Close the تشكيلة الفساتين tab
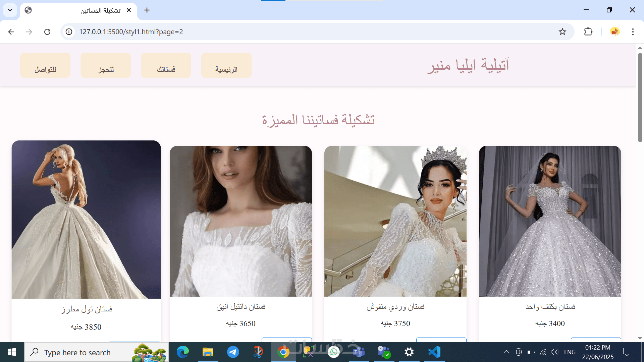The image size is (644, 362). [x=129, y=10]
